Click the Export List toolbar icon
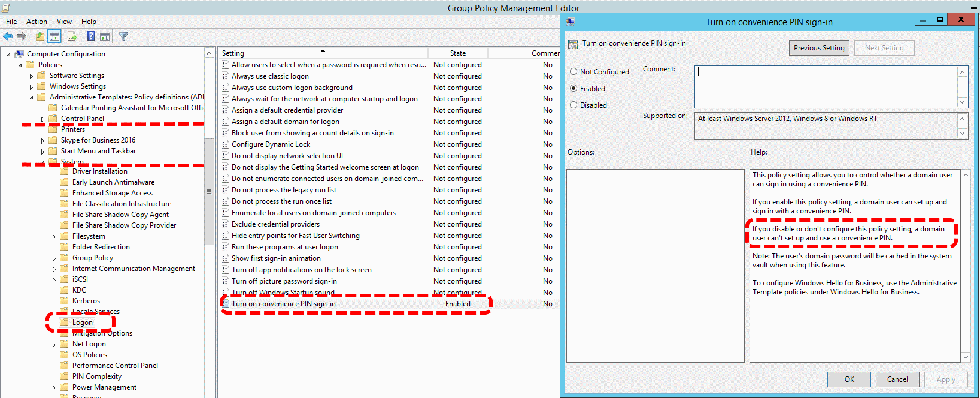 72,37
